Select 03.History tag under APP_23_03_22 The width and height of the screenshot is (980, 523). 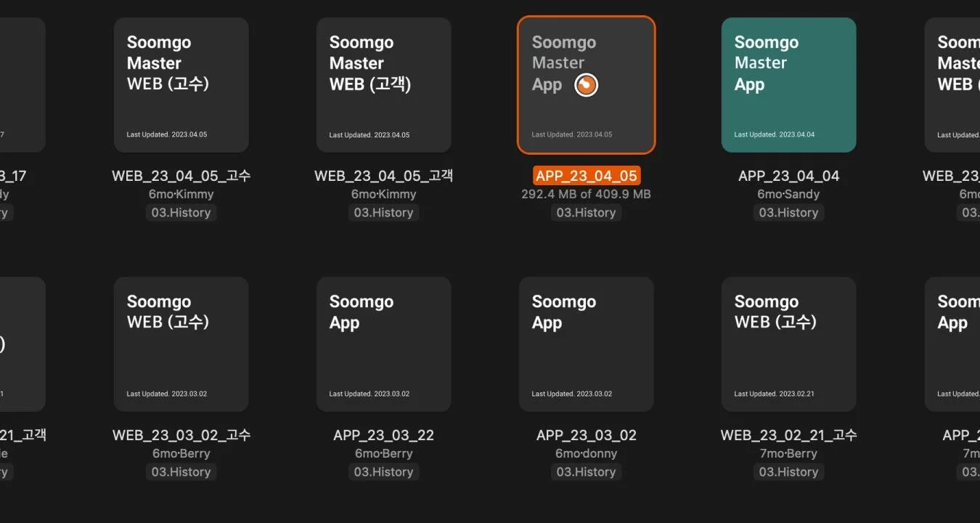click(x=383, y=472)
